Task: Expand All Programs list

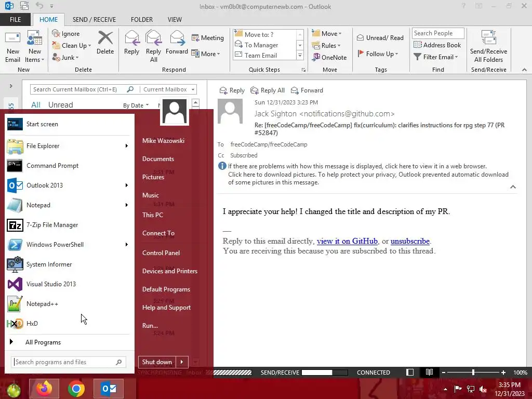Action: 69,342
